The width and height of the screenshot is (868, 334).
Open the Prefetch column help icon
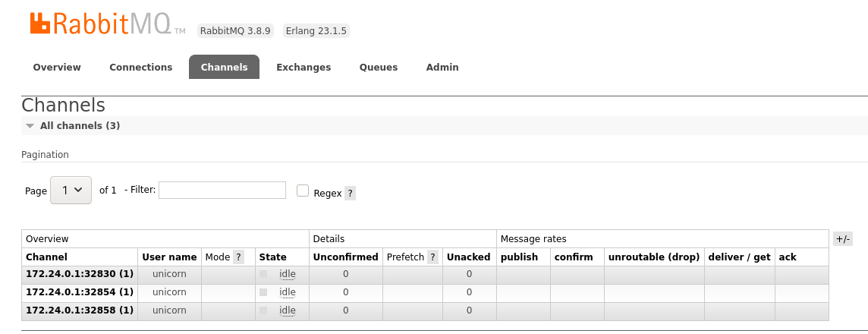coord(433,257)
